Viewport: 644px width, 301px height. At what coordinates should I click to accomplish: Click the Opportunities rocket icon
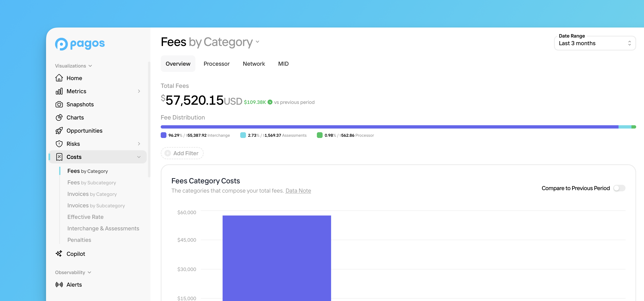[59, 131]
